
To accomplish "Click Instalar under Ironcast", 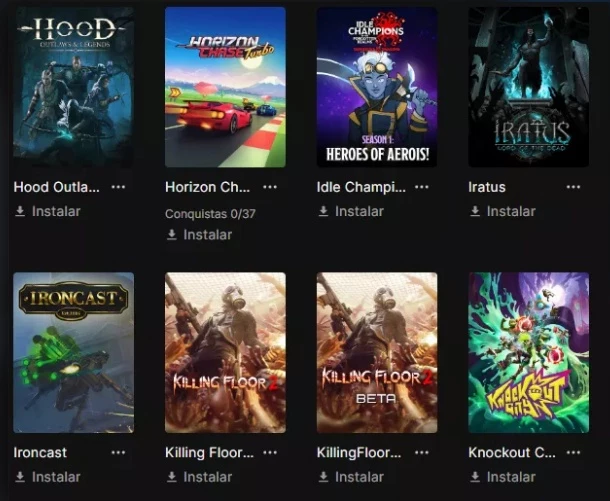I will pos(47,477).
